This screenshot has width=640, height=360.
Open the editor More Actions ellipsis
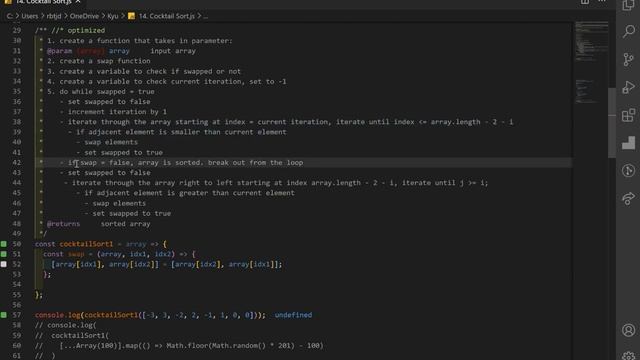point(602,2)
